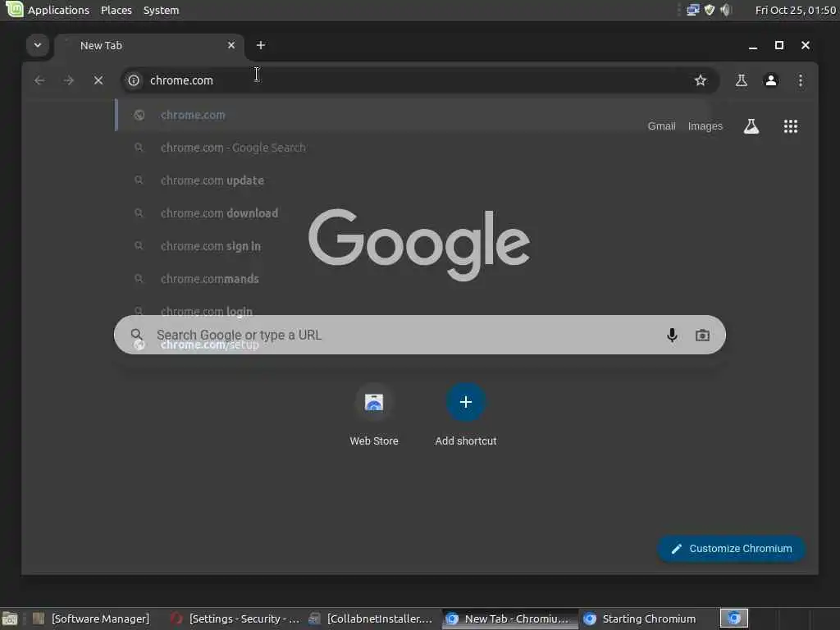Image resolution: width=840 pixels, height=630 pixels.
Task: Open the Google apps grid
Action: [790, 126]
